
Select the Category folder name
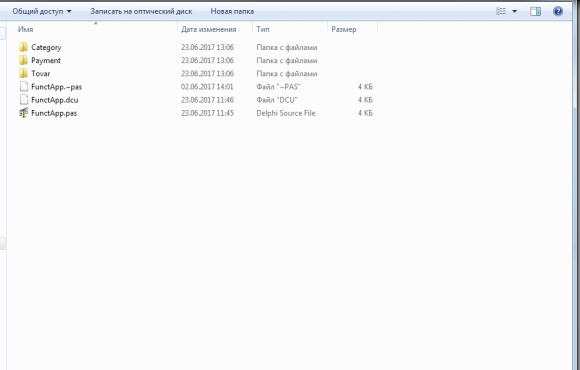[x=46, y=47]
